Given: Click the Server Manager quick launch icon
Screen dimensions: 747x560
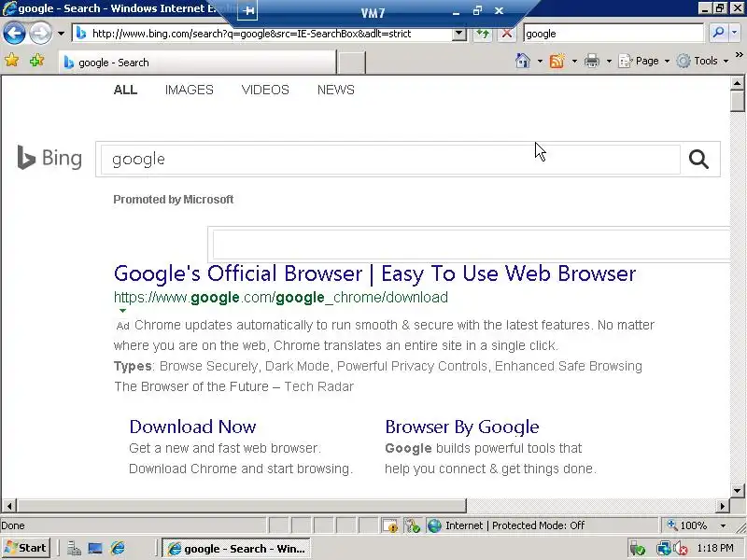Looking at the screenshot, I should tap(74, 549).
